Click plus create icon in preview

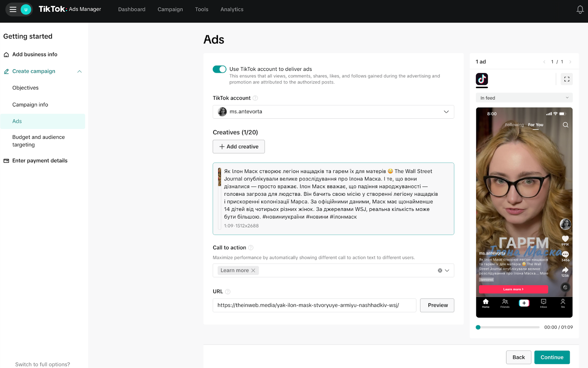(x=524, y=303)
